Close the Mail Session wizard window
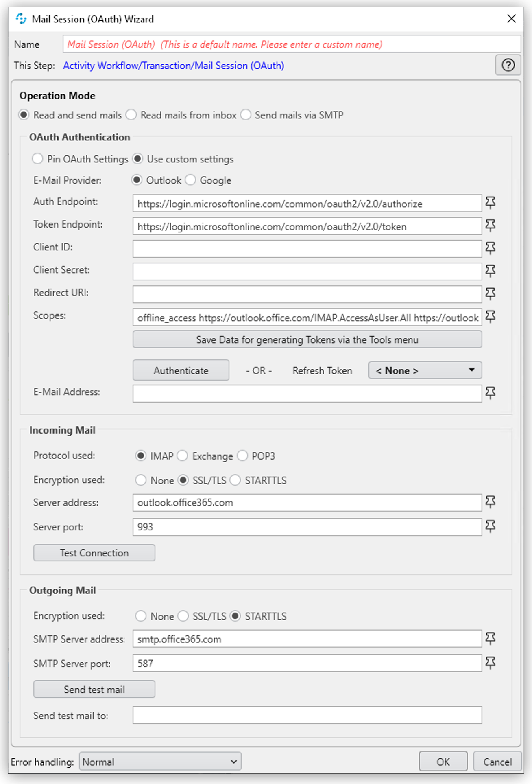This screenshot has height=784, width=532. pos(511,18)
